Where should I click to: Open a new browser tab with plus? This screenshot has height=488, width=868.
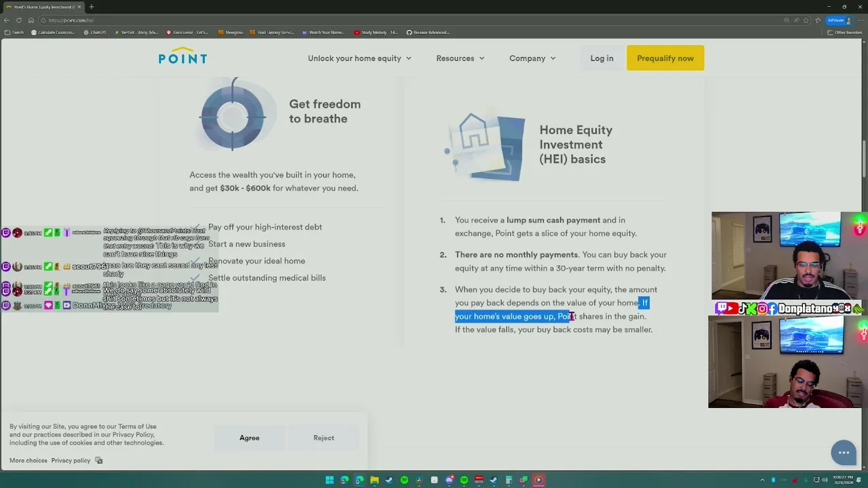tap(92, 7)
